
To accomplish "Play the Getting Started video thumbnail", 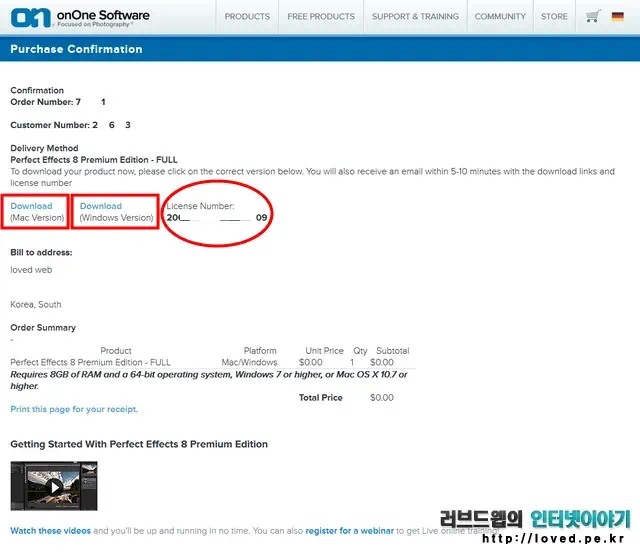I will pos(54,486).
